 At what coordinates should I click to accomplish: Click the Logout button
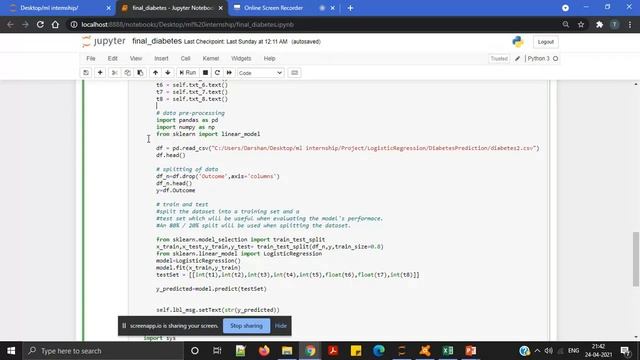click(546, 42)
